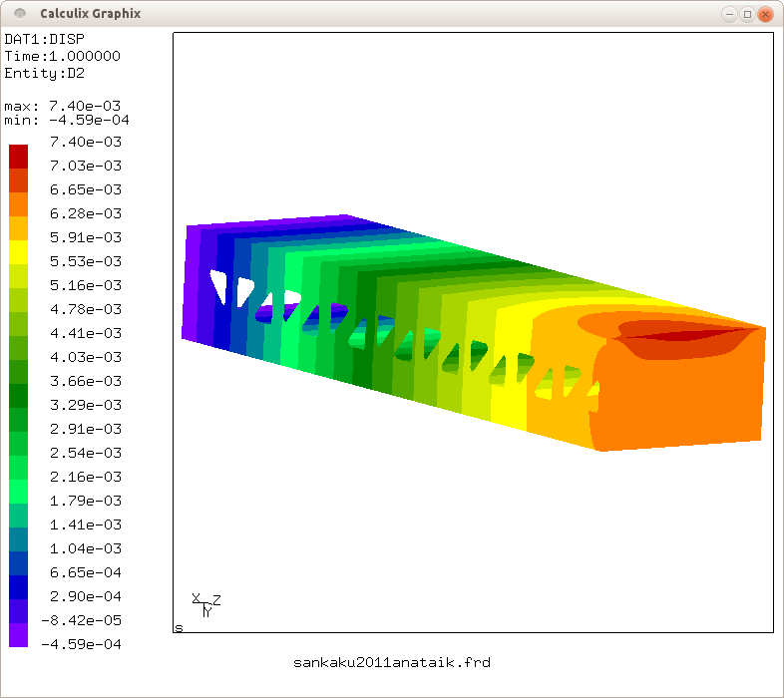Click the legend value 2.91e-03

coord(86,429)
